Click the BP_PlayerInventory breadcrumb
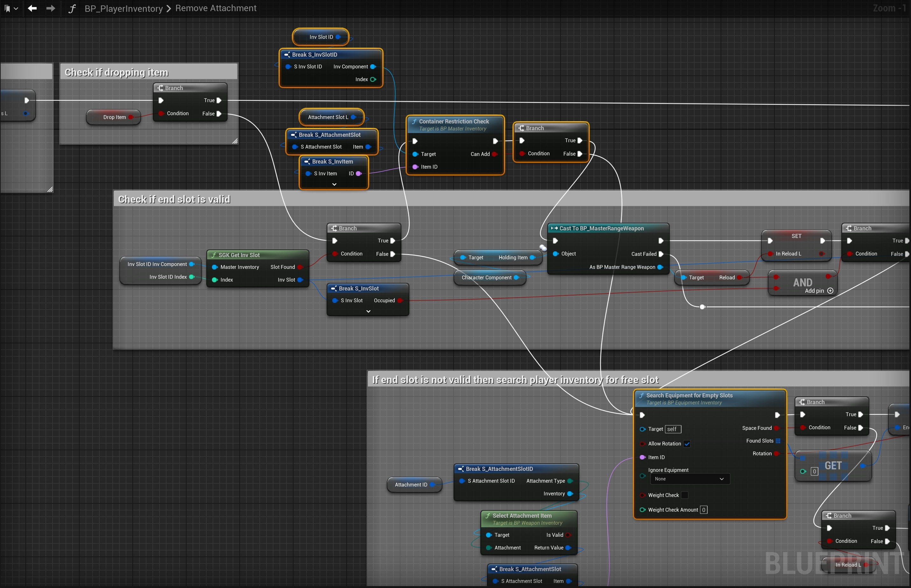 click(124, 8)
